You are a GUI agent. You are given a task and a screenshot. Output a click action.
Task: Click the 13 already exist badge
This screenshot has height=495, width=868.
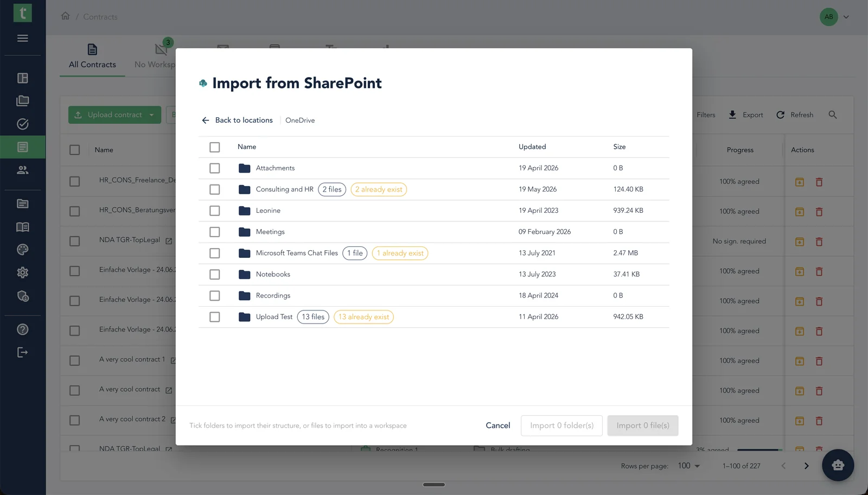(363, 317)
